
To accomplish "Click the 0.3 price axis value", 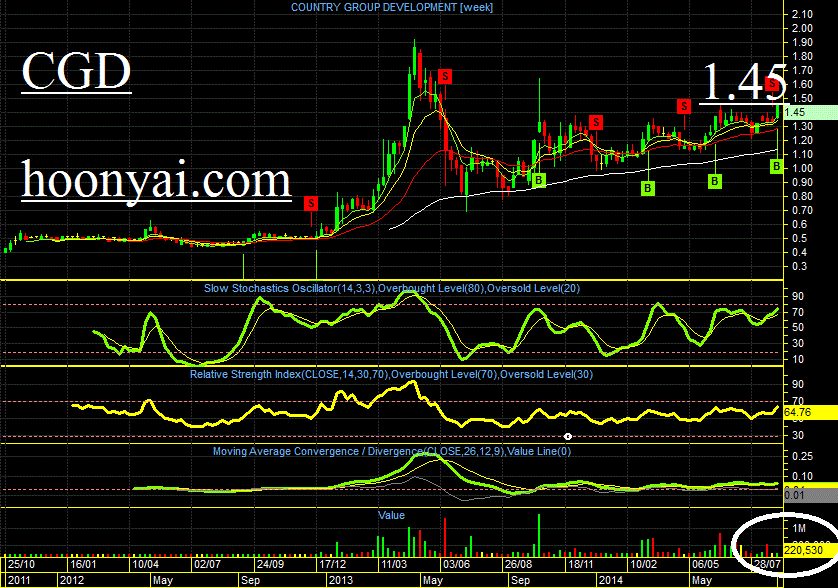I will [x=800, y=266].
